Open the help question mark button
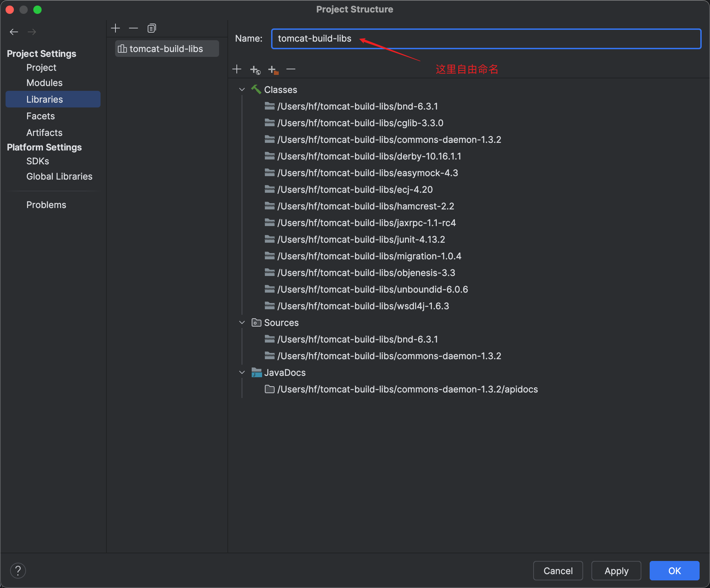 coord(18,571)
